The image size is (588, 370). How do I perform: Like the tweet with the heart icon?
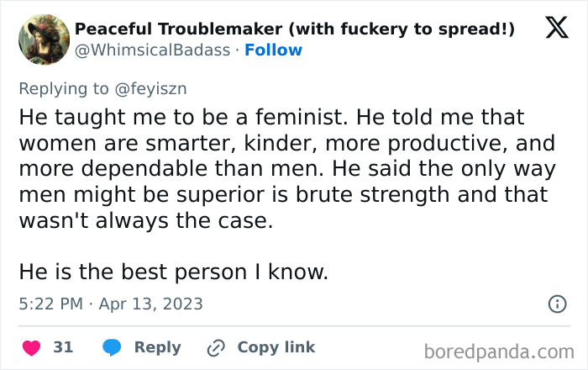click(32, 346)
